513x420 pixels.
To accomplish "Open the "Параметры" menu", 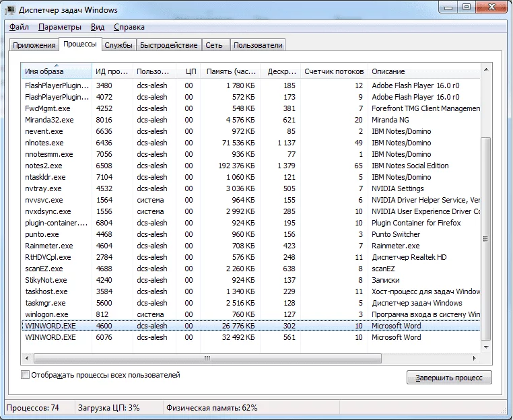I will pos(59,27).
